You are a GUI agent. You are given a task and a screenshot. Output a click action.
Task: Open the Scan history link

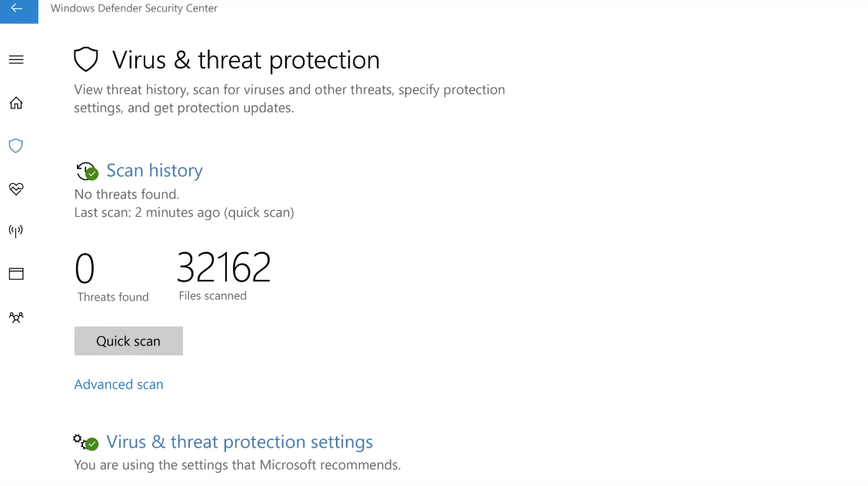[x=155, y=171]
